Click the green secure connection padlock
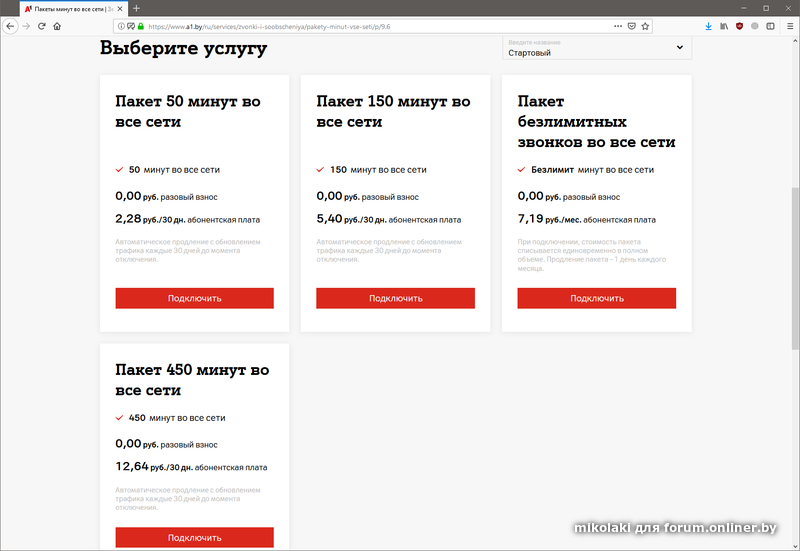800x551 pixels. pos(141,26)
